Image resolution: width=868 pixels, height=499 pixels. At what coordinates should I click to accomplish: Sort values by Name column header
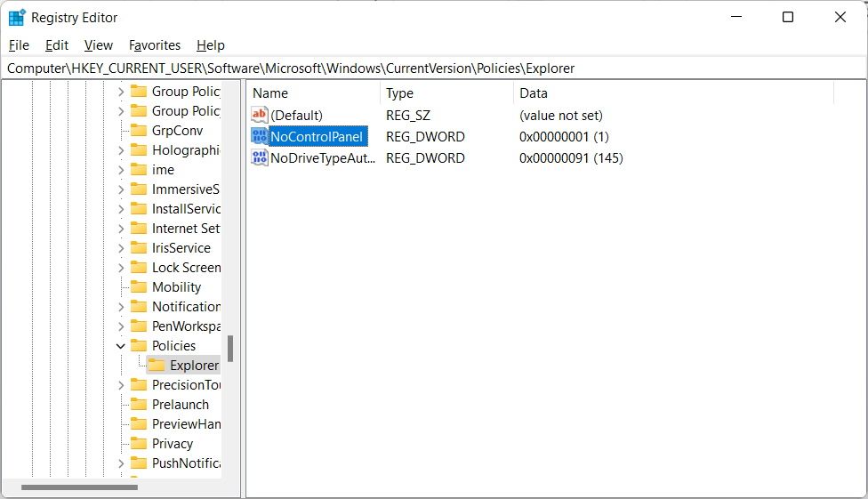coord(313,93)
